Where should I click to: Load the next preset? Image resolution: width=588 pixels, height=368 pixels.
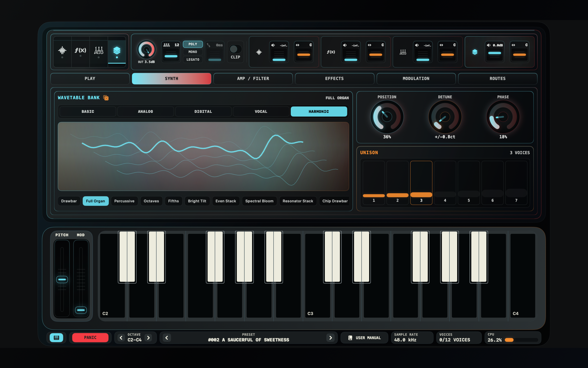click(x=331, y=338)
